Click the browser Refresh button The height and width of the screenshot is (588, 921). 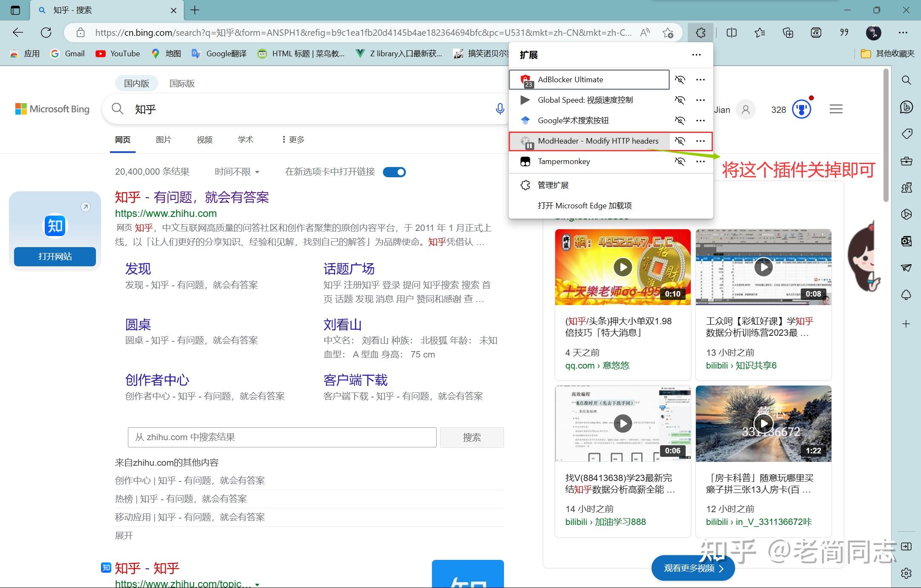46,32
